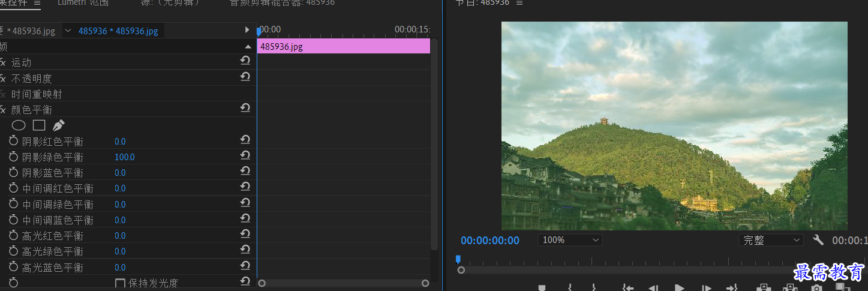Click the right zoom handle of Effect Controls timeline

tap(425, 283)
